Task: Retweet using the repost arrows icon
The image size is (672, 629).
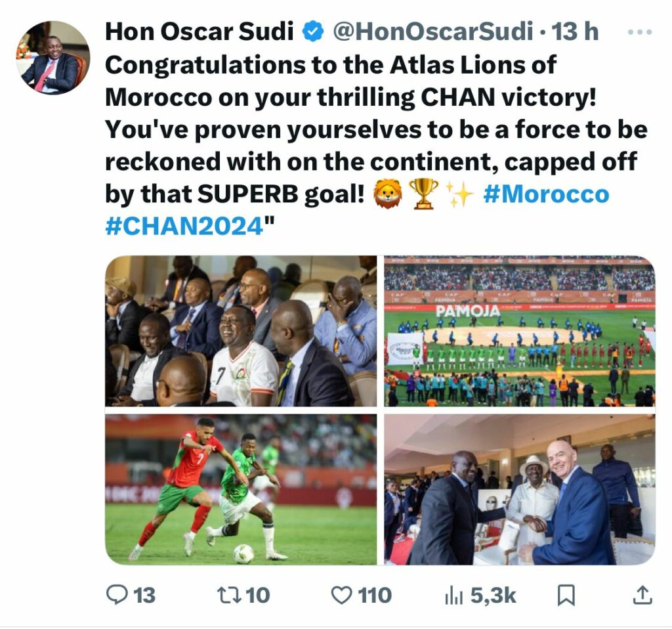Action: pyautogui.click(x=230, y=595)
